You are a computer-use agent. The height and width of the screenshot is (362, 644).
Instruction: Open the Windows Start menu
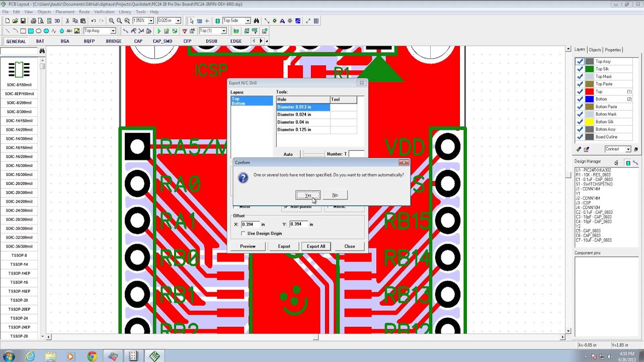click(9, 356)
